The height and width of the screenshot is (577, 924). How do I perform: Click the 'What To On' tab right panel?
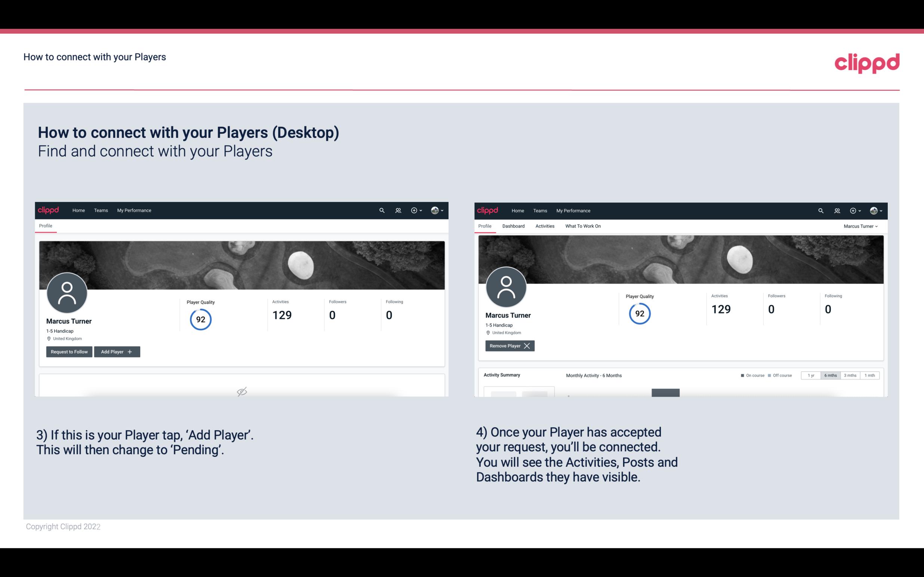[583, 226]
